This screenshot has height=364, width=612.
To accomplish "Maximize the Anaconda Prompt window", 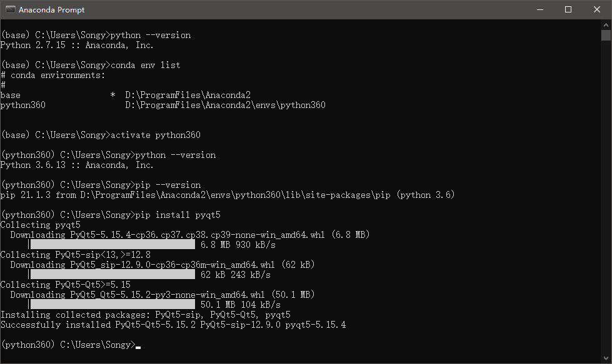I will pos(568,9).
